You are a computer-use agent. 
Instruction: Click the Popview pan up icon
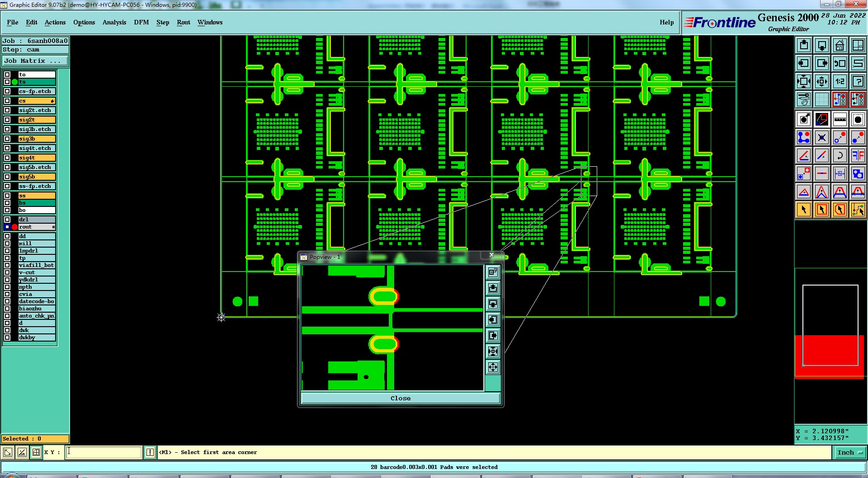[x=493, y=288]
